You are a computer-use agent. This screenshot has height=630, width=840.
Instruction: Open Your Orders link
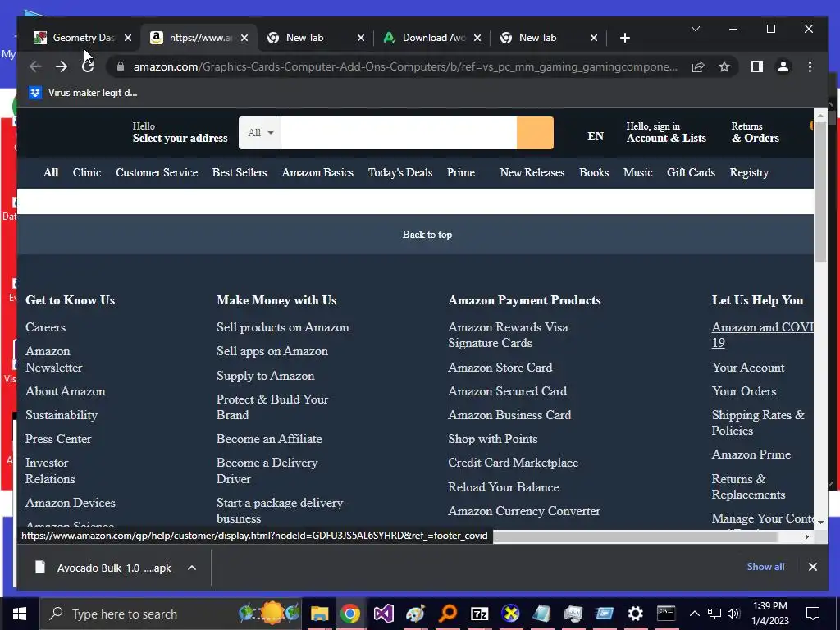pyautogui.click(x=743, y=391)
